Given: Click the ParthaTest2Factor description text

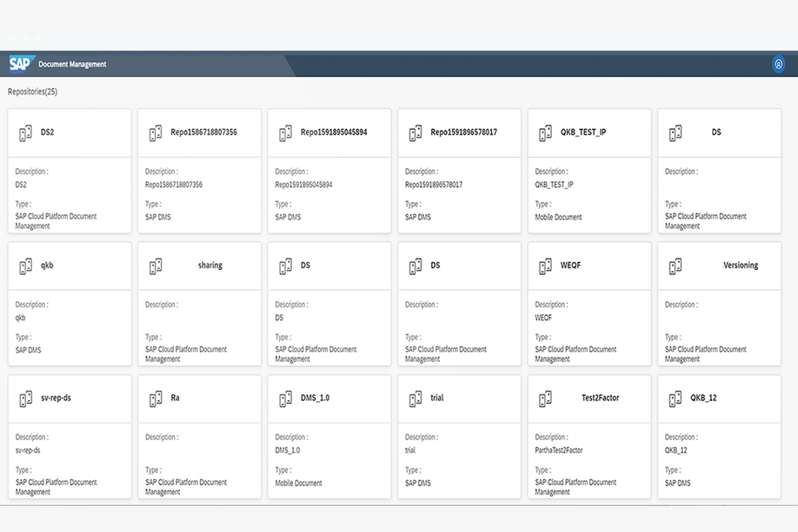Looking at the screenshot, I should pos(559,450).
